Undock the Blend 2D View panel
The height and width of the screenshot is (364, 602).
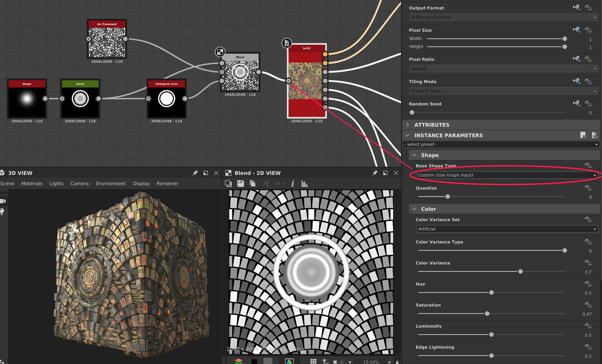[385, 173]
